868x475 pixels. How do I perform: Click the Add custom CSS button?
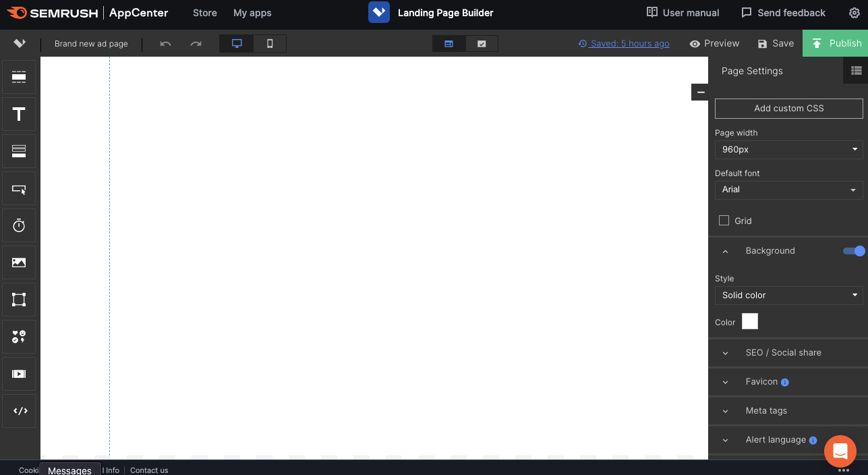pos(788,108)
